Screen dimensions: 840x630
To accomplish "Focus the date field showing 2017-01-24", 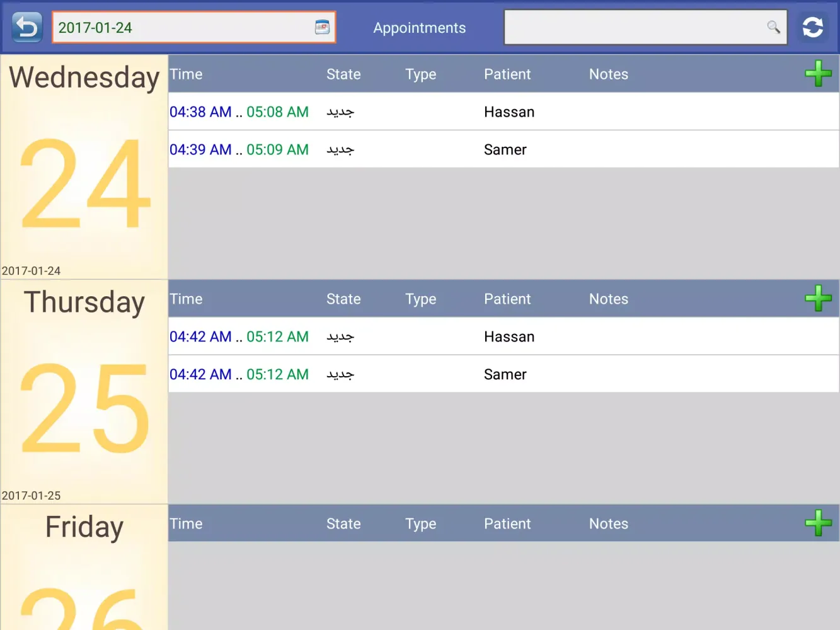I will [194, 27].
